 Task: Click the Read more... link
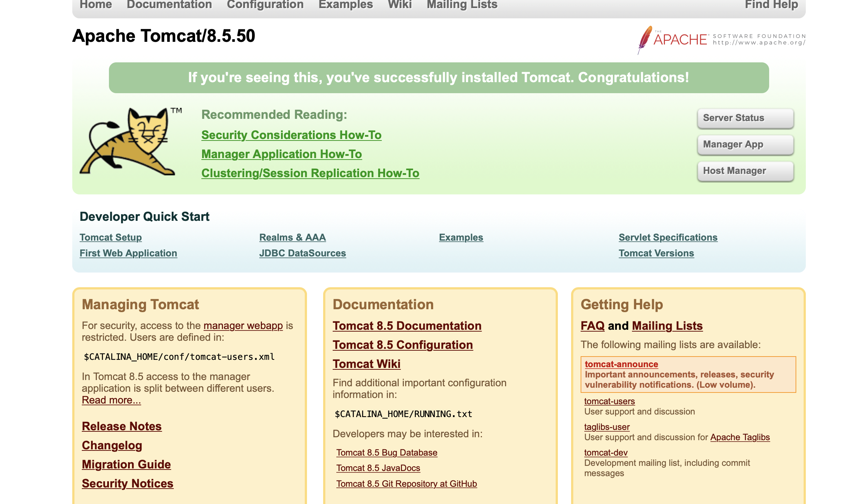click(111, 400)
